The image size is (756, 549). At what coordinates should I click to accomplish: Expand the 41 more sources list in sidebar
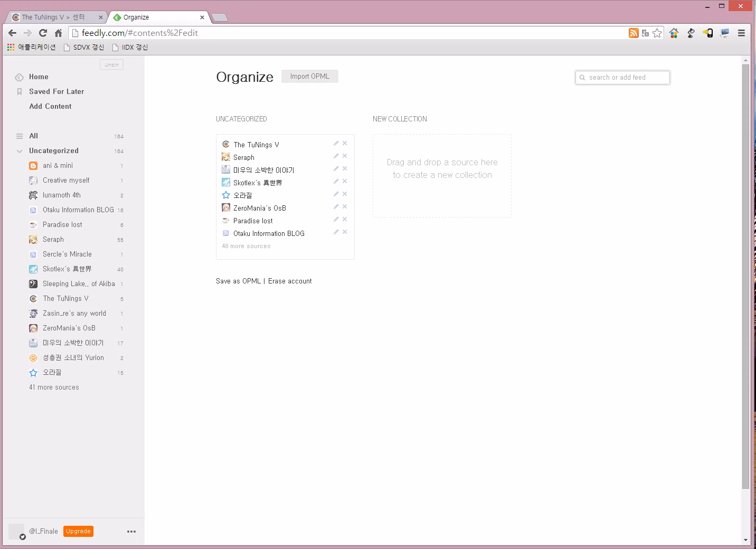coord(54,387)
